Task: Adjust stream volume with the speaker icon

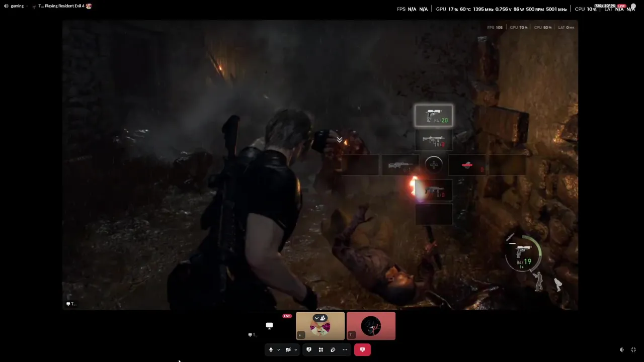Action: (x=621, y=350)
